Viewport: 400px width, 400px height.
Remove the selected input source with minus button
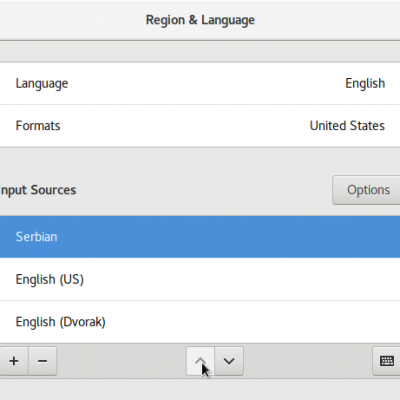coord(43,361)
